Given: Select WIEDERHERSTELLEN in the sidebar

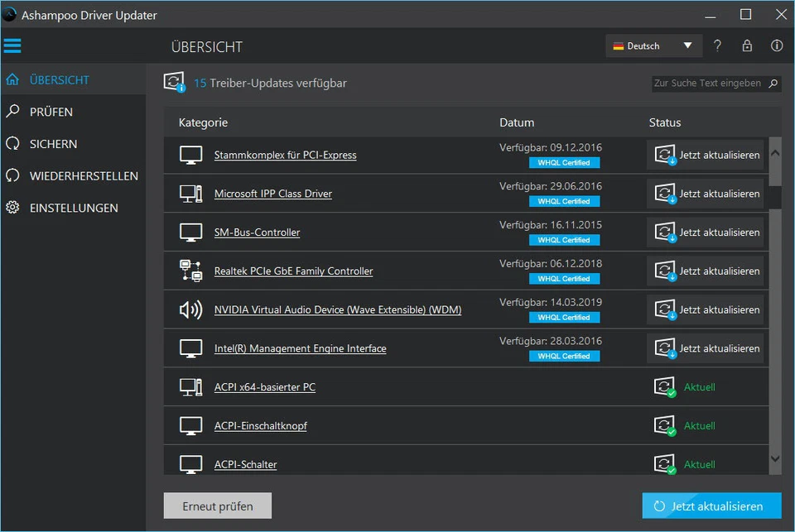Looking at the screenshot, I should [79, 175].
